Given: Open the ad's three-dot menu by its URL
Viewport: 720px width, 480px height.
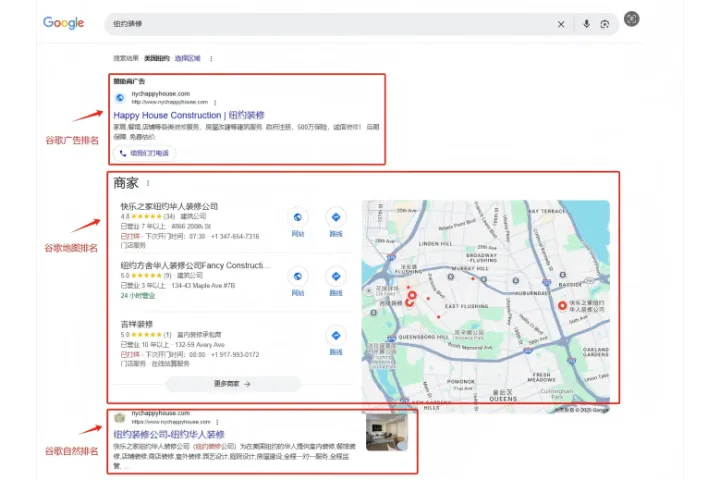Looking at the screenshot, I should pyautogui.click(x=215, y=102).
